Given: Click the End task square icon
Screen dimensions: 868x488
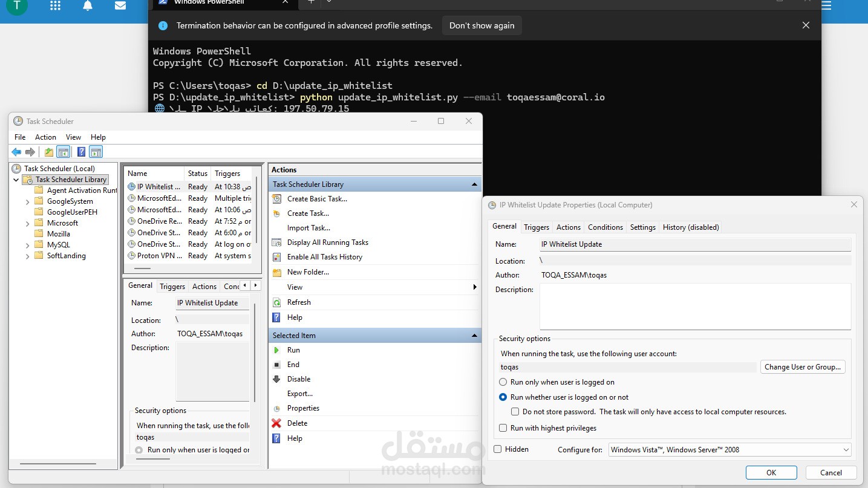Looking at the screenshot, I should pos(276,365).
